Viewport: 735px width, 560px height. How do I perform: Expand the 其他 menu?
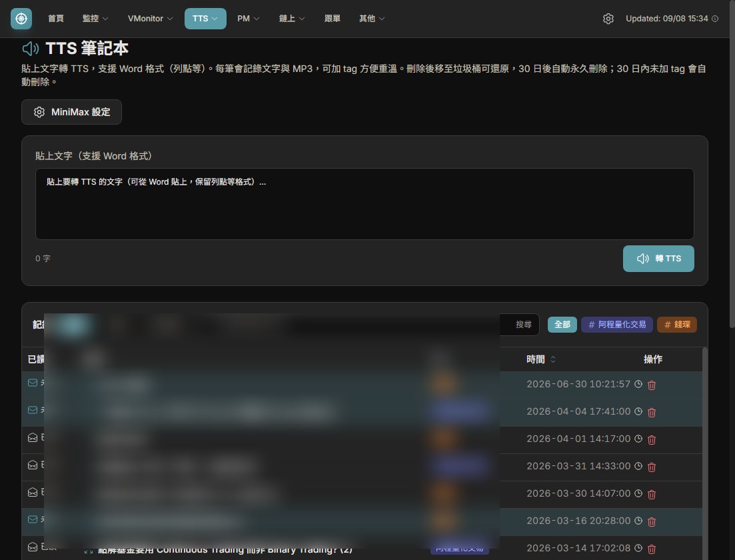372,19
